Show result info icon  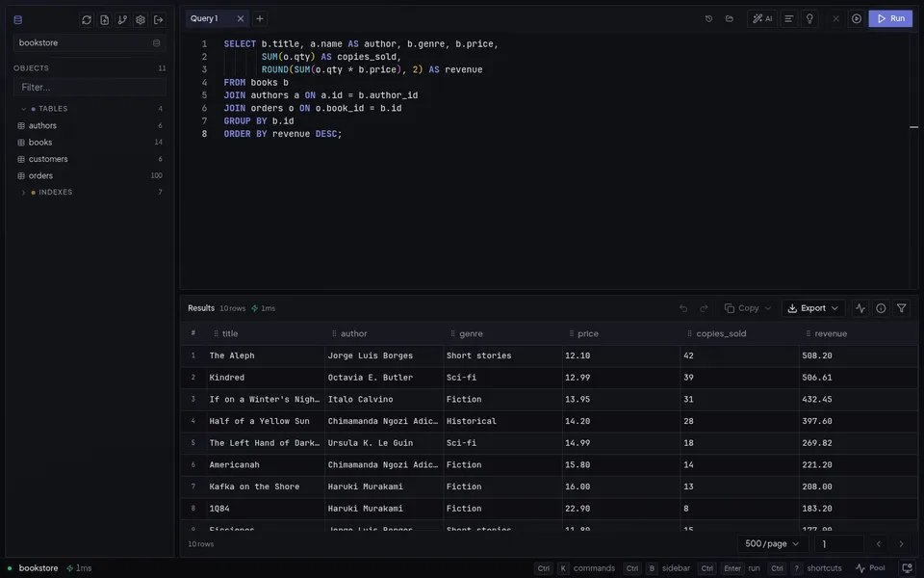tap(881, 308)
